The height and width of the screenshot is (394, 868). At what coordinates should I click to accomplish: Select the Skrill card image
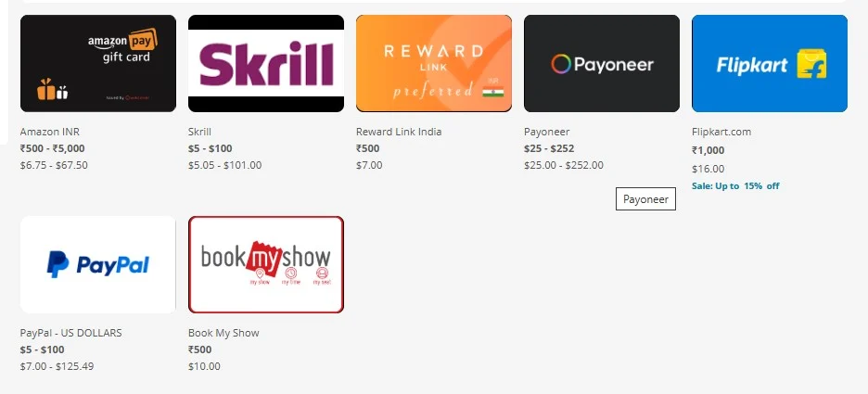pyautogui.click(x=266, y=63)
